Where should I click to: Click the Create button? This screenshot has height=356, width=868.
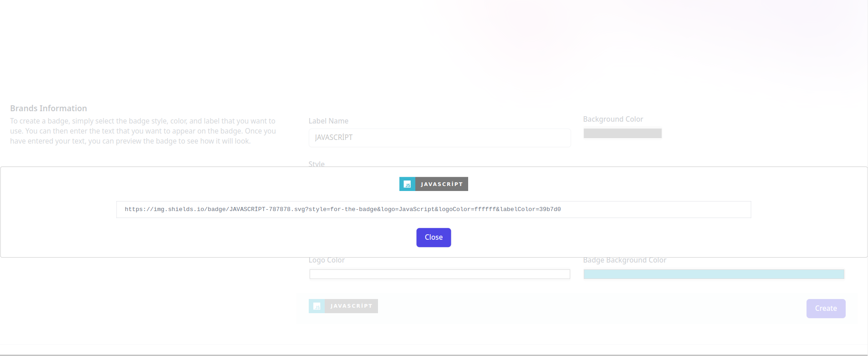(x=826, y=309)
